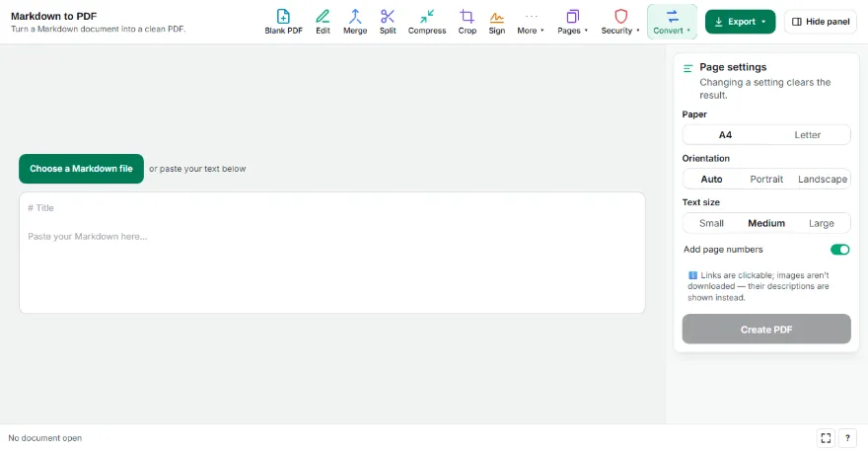
Task: Choose a Markdown file to upload
Action: pos(81,169)
